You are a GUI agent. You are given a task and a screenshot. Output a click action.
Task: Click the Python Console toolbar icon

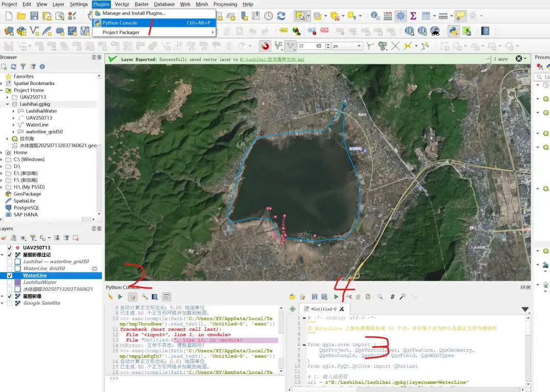click(x=454, y=31)
